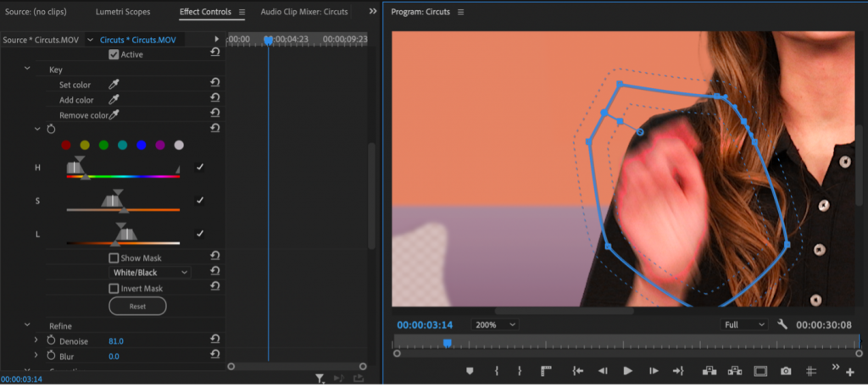Screen dimensions: 868x387
Task: Click the Mark In bracket icon
Action: (497, 371)
